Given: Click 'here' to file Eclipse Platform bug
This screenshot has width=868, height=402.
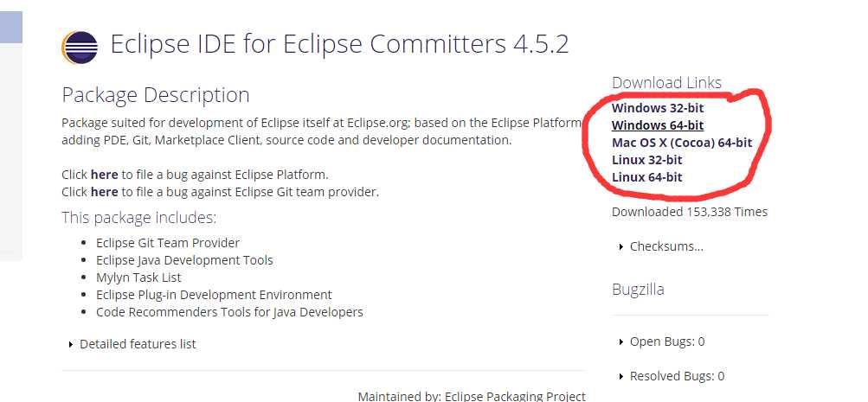Looking at the screenshot, I should pyautogui.click(x=104, y=175).
